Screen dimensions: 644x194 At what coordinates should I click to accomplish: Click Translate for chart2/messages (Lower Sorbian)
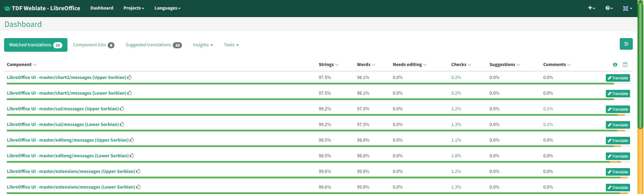pos(618,94)
